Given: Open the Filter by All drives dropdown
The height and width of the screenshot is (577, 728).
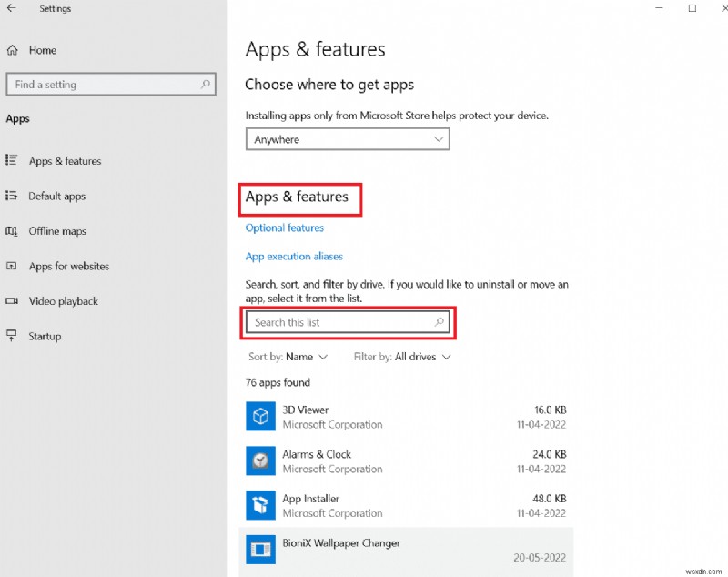Looking at the screenshot, I should pos(400,357).
